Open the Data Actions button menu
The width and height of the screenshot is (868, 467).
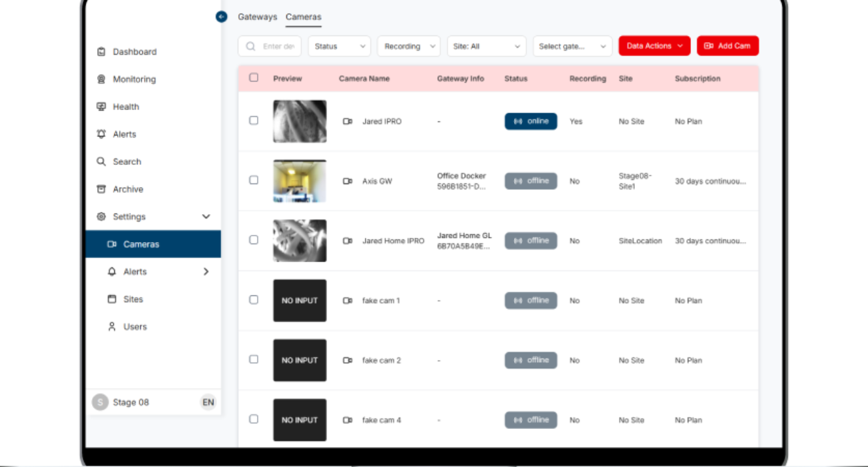[654, 46]
